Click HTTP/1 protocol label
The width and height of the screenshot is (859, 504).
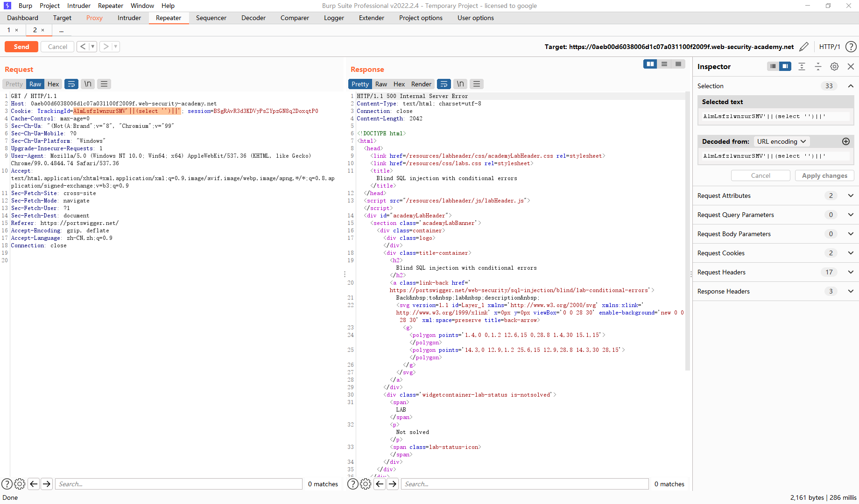coord(830,47)
